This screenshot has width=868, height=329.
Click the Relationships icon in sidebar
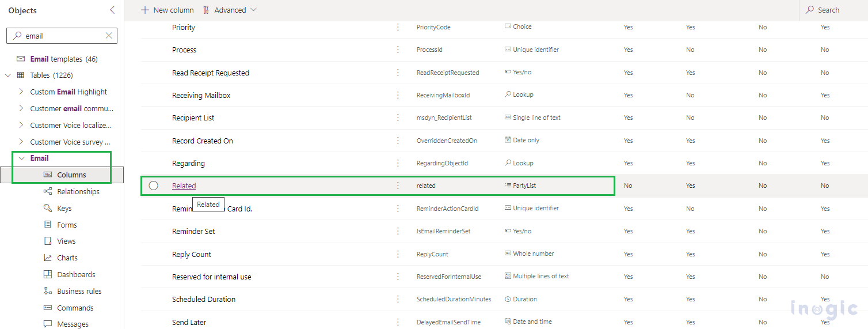[x=48, y=191]
